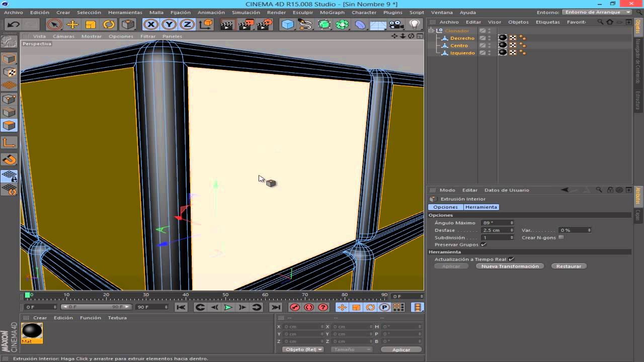This screenshot has width=644, height=362.
Task: Toggle autokeying button
Action: 309,307
